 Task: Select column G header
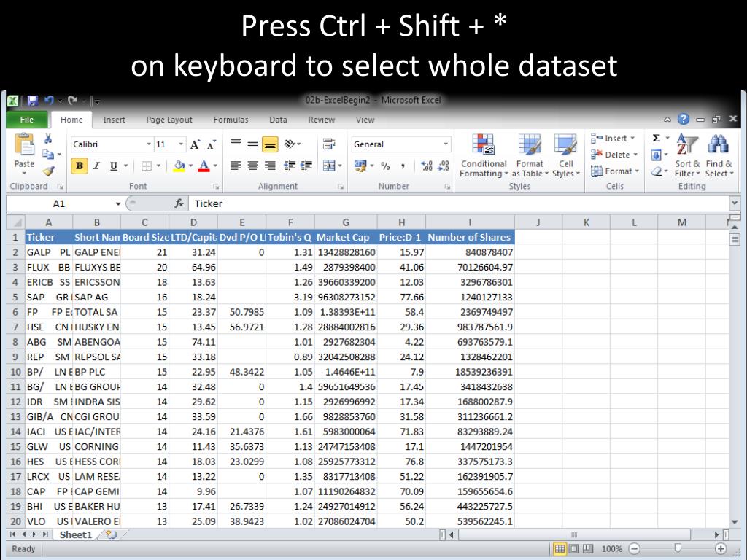click(x=345, y=222)
